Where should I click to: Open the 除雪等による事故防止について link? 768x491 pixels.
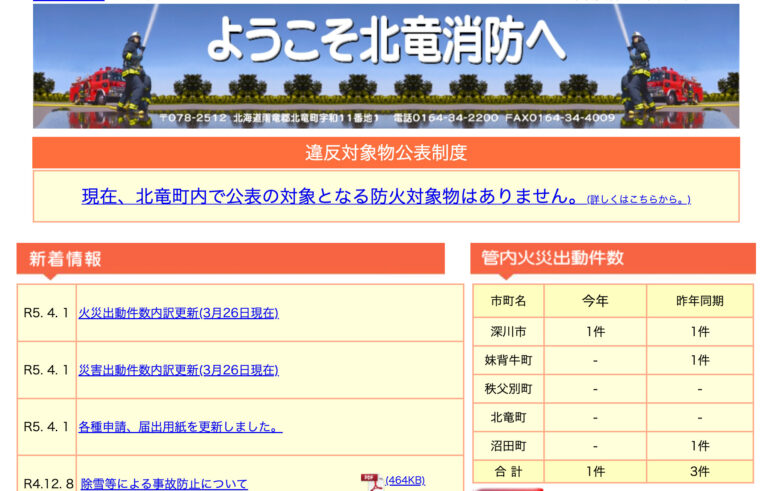[x=164, y=484]
